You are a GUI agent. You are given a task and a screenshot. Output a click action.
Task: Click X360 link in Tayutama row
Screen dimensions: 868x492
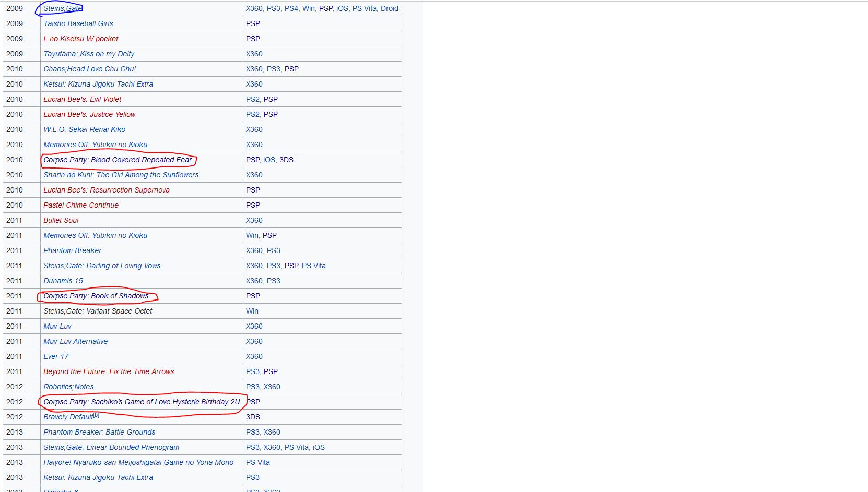point(254,54)
